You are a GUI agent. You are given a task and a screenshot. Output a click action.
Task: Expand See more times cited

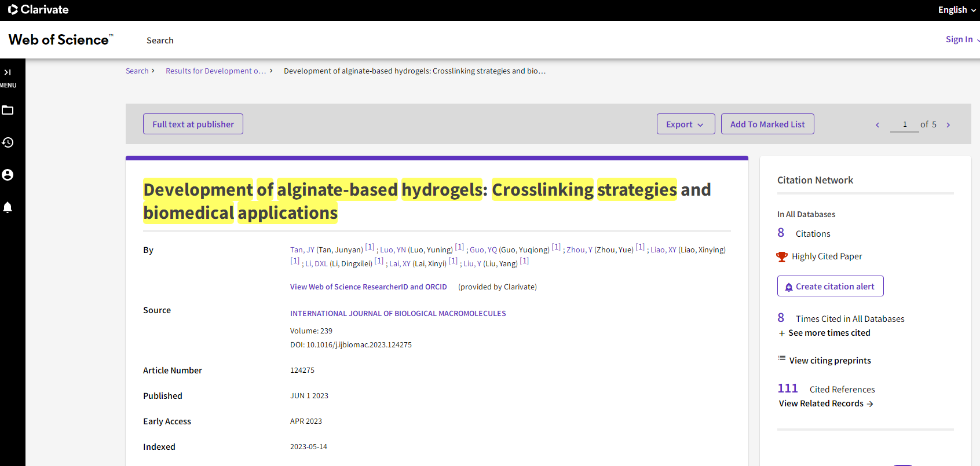pyautogui.click(x=828, y=333)
